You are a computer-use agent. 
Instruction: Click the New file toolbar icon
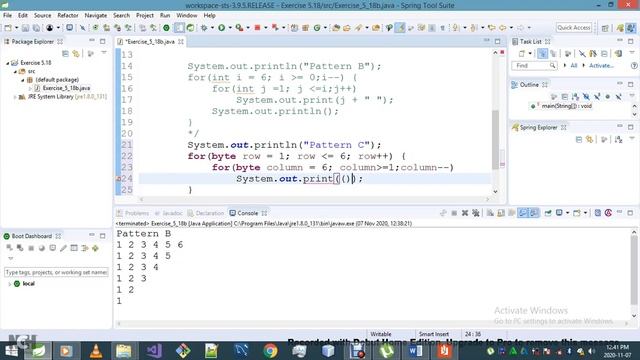click(x=8, y=28)
